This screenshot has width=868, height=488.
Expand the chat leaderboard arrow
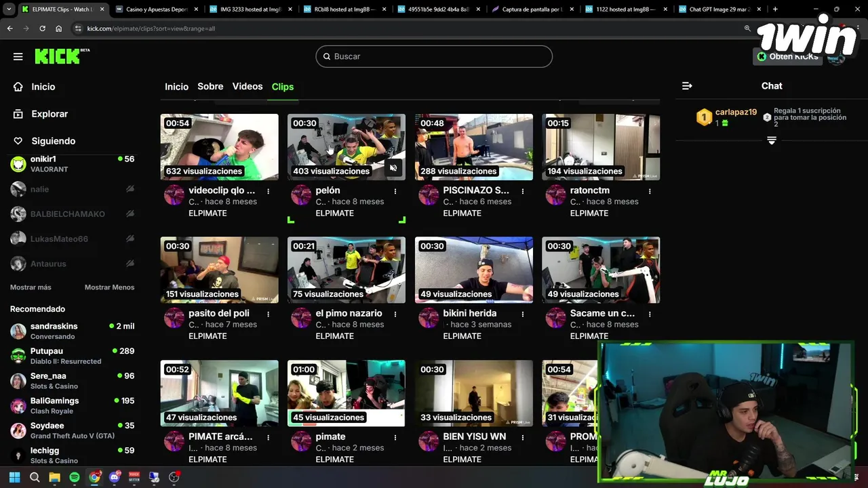point(771,140)
